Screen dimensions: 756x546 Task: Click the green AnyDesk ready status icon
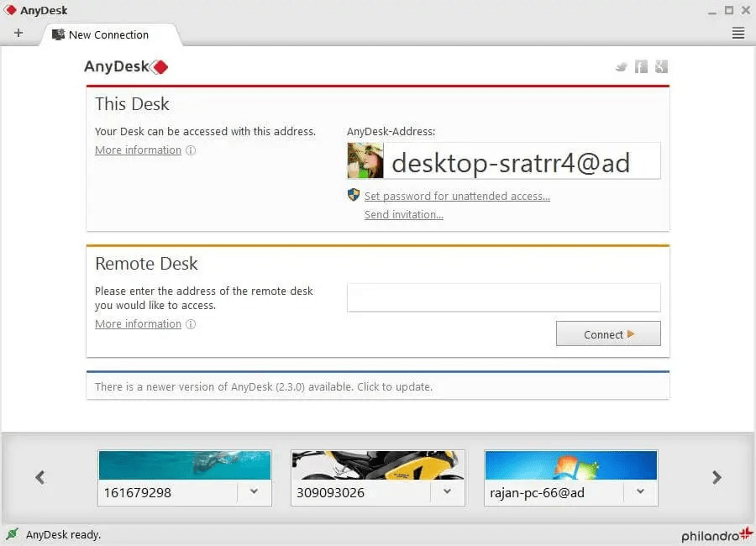10,534
